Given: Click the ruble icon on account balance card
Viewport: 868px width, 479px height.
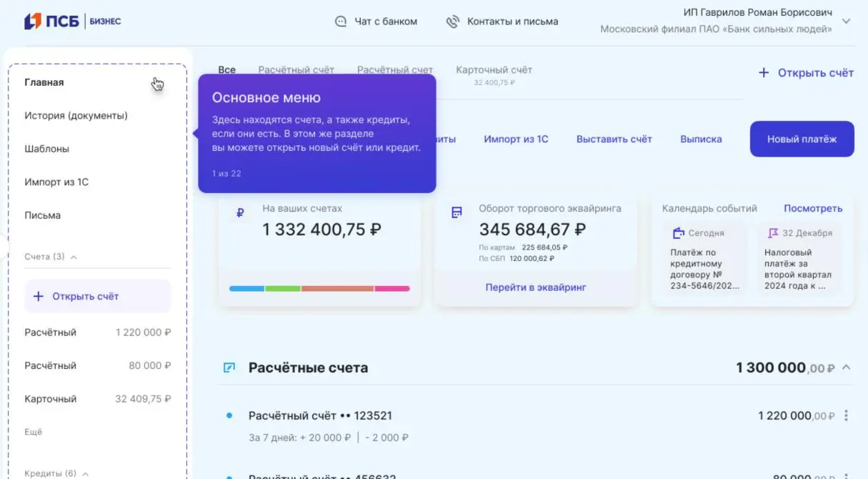Looking at the screenshot, I should [240, 212].
